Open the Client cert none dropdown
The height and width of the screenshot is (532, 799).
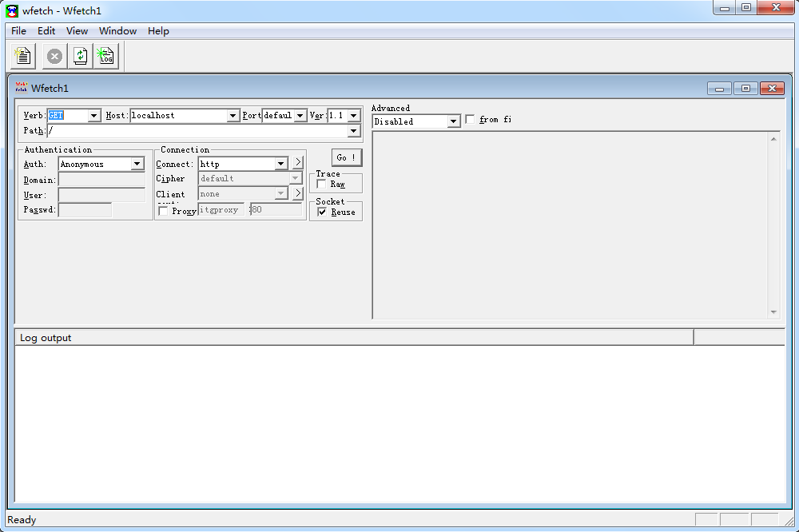pos(280,193)
